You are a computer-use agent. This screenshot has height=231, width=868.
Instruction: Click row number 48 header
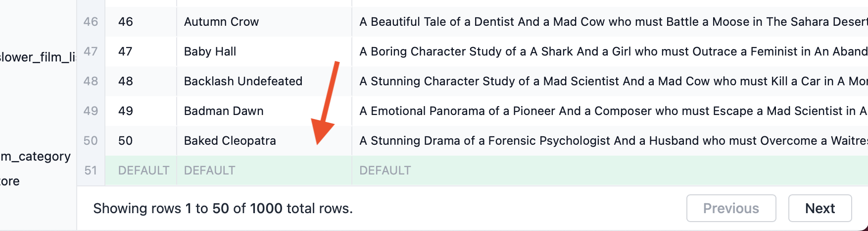(91, 81)
